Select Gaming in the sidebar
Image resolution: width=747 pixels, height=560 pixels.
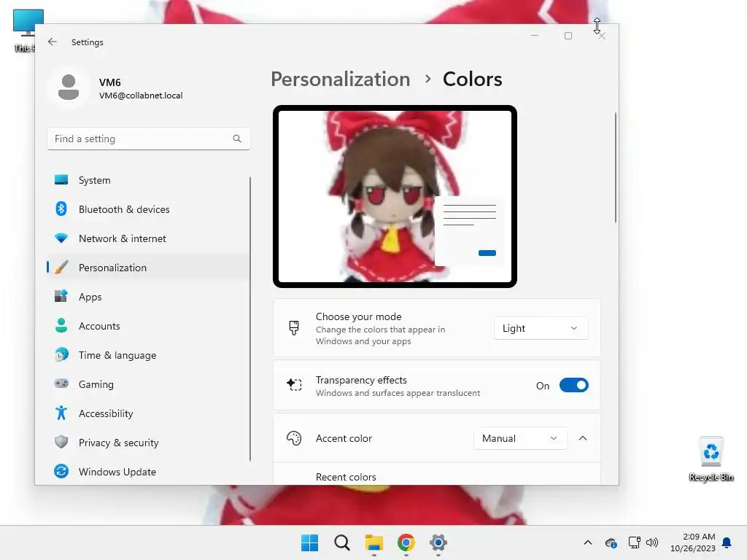tap(148, 384)
